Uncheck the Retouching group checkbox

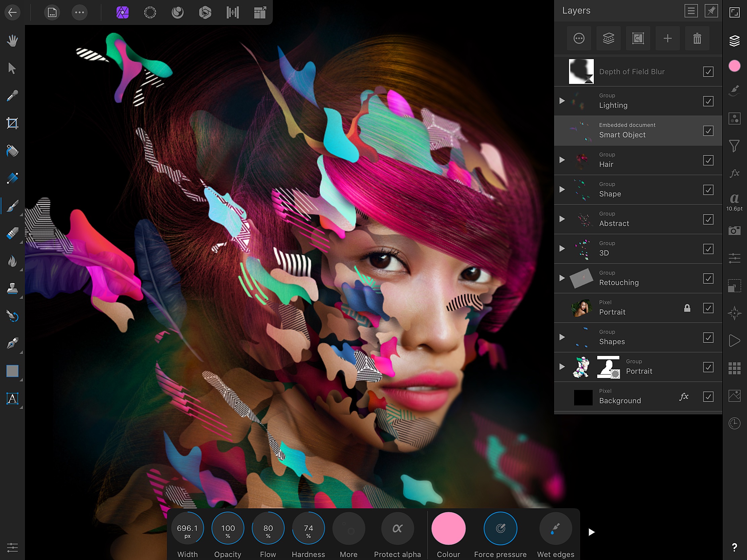708,278
